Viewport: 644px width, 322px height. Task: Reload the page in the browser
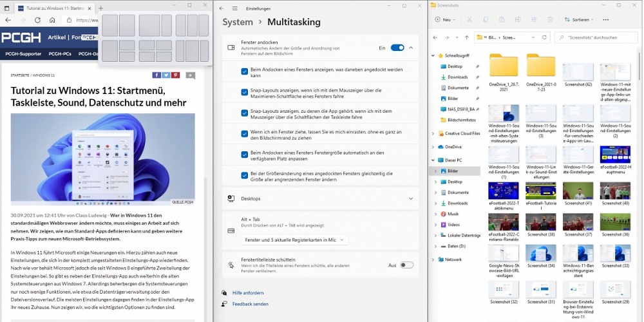pos(37,20)
